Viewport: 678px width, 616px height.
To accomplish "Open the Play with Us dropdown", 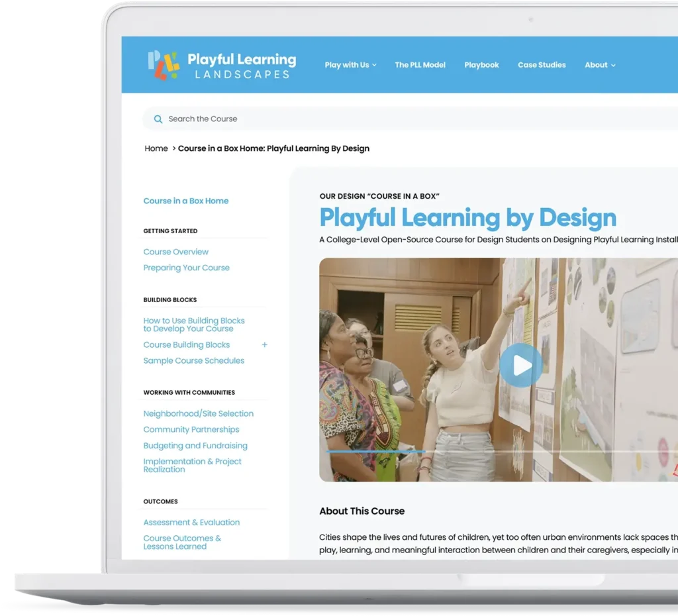I will [x=350, y=65].
